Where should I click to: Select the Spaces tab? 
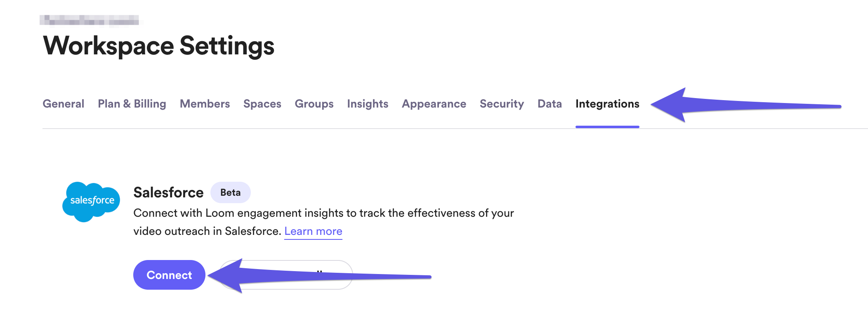click(262, 104)
